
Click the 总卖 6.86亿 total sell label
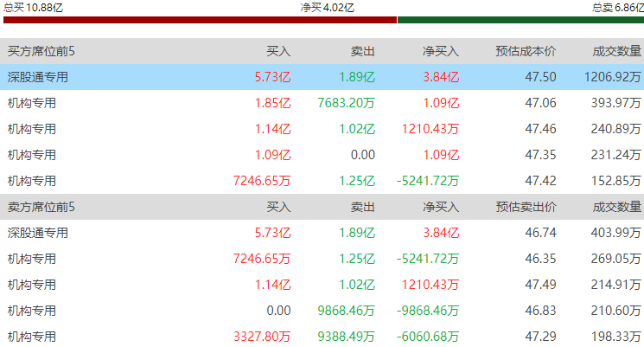coord(618,8)
